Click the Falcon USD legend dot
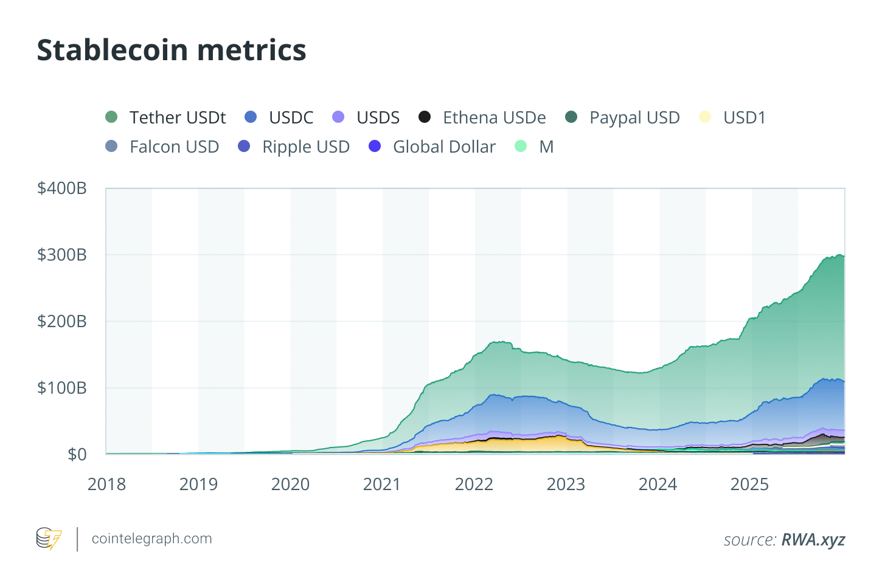This screenshot has height=588, width=882. pyautogui.click(x=111, y=147)
